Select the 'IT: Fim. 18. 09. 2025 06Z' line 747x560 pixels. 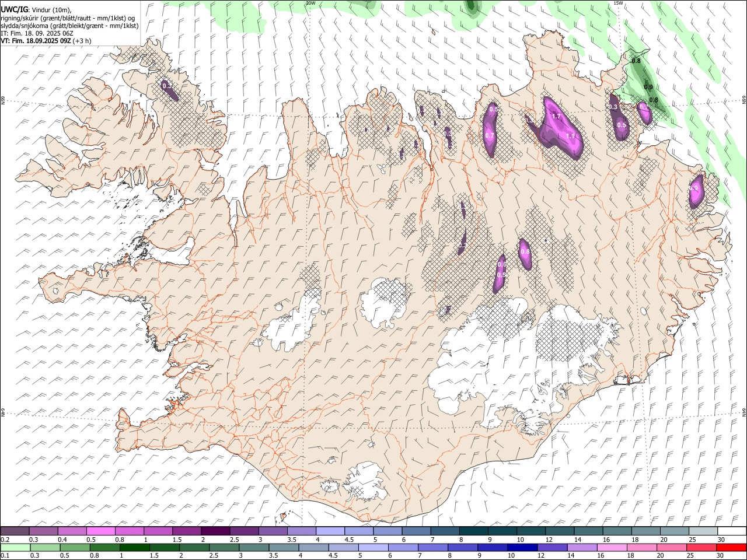[37, 33]
